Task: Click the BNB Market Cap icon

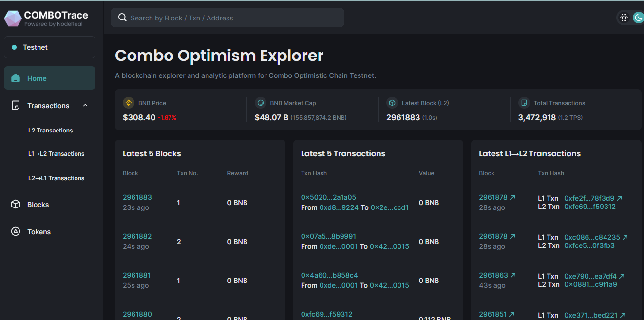Action: 260,103
